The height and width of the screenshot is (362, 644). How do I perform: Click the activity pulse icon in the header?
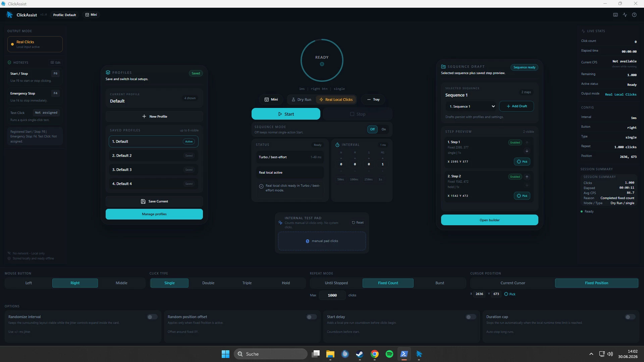point(625,15)
